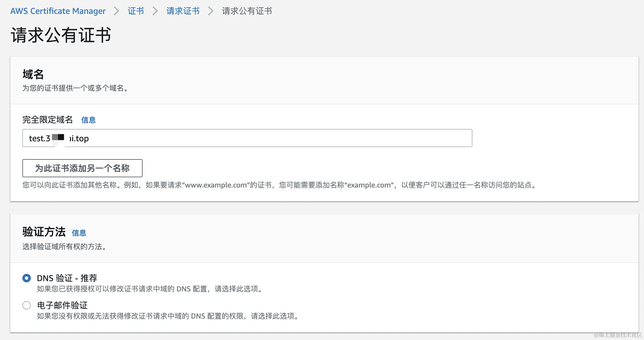Click chevron right of AWS Certificate Manager

[x=117, y=11]
